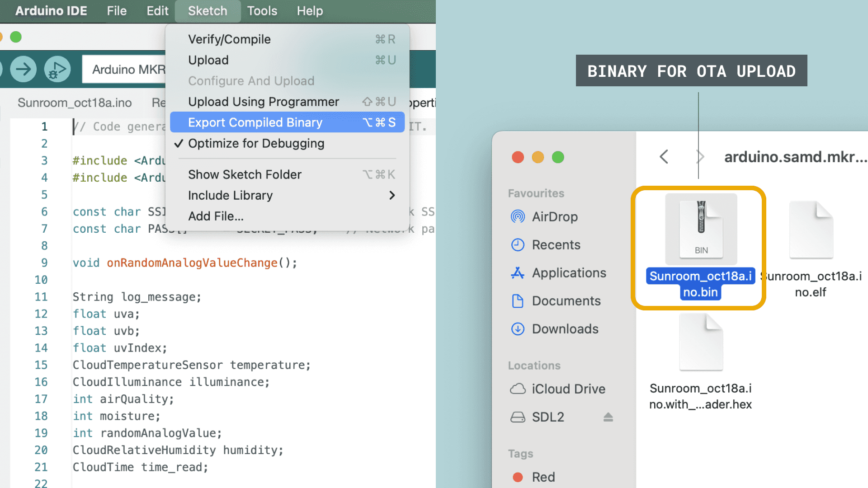868x488 pixels.
Task: Eject the SDL2 drive
Action: coord(608,417)
